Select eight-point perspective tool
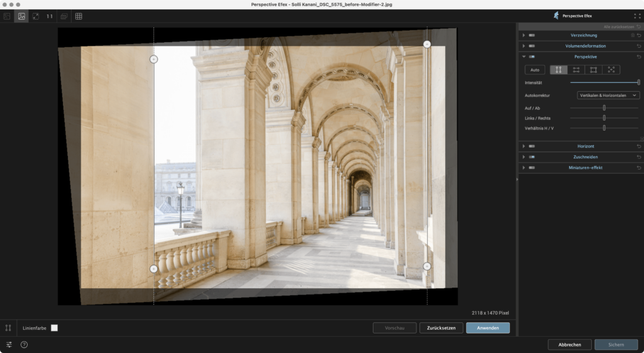This screenshot has height=353, width=644. point(611,70)
